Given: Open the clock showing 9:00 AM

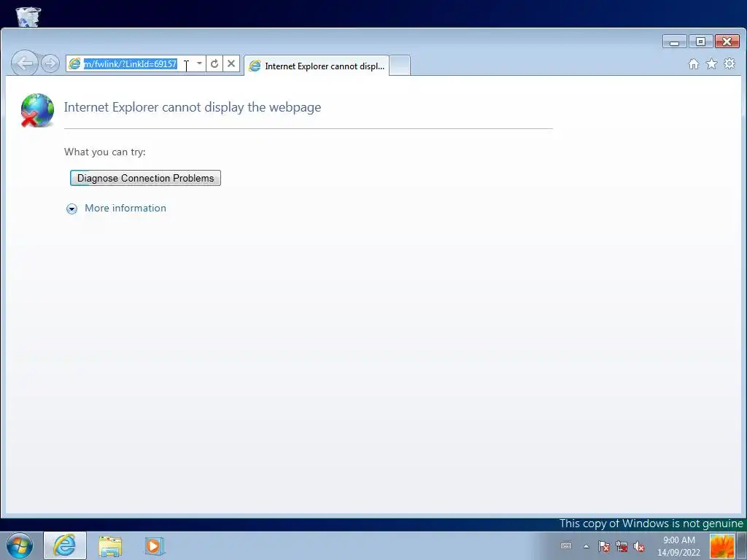Looking at the screenshot, I should [x=679, y=546].
